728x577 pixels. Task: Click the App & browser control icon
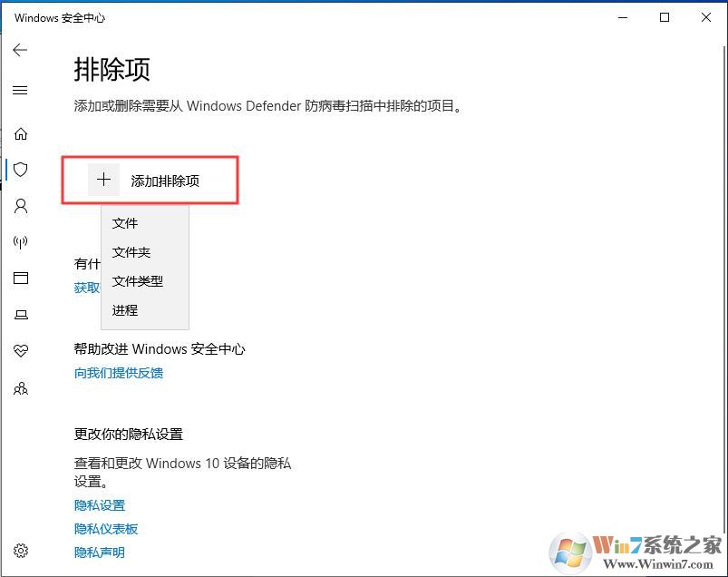pos(20,279)
